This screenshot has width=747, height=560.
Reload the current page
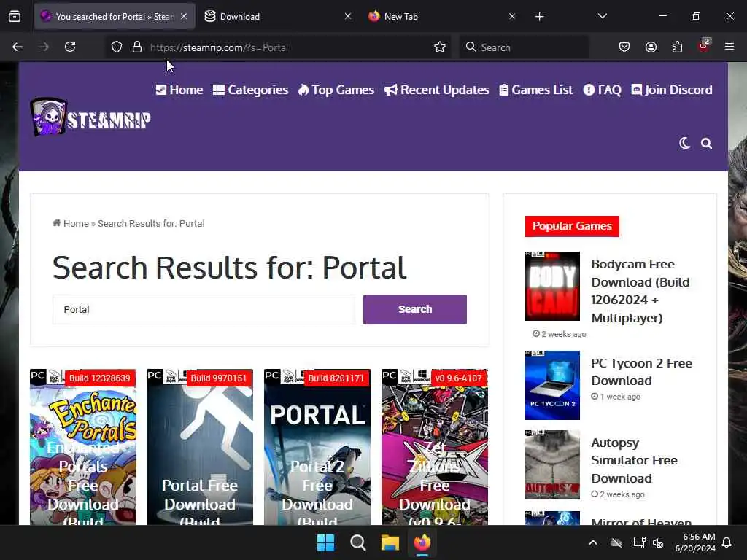coord(70,47)
